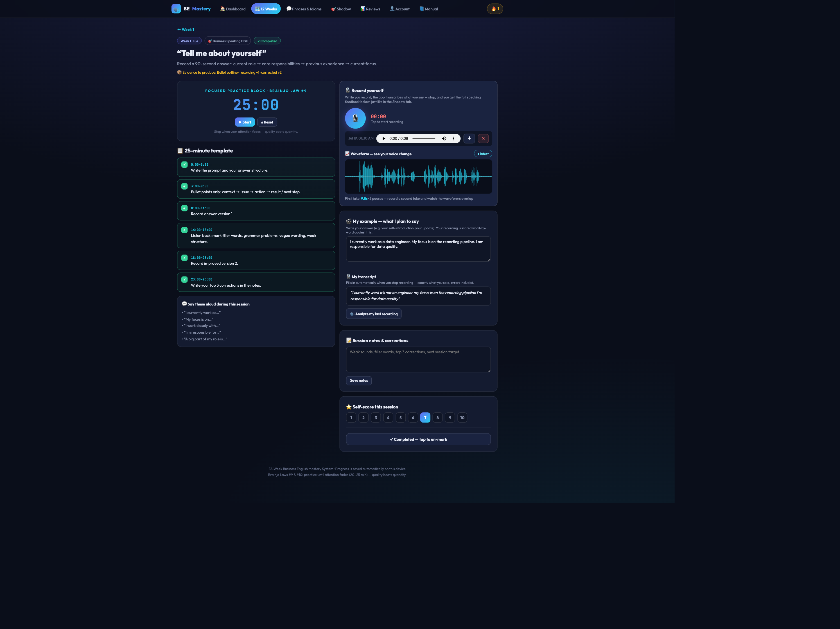Download the recording with the arrow icon
Image resolution: width=840 pixels, height=629 pixels.
pos(469,138)
